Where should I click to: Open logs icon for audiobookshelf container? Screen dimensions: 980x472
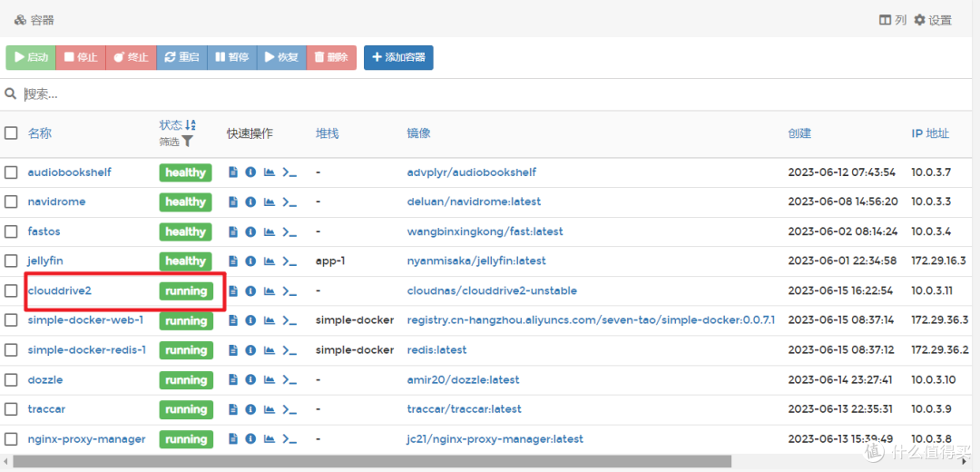coord(233,172)
